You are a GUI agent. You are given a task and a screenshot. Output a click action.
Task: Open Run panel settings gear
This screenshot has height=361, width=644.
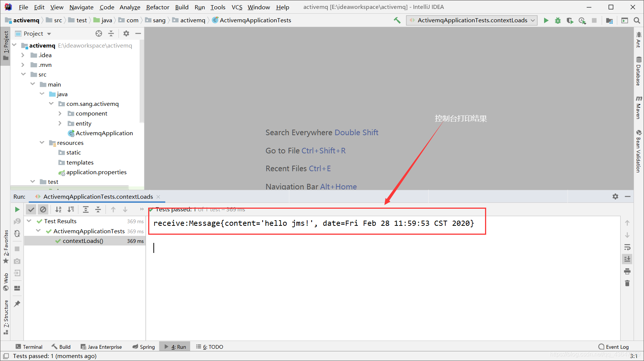pos(615,196)
